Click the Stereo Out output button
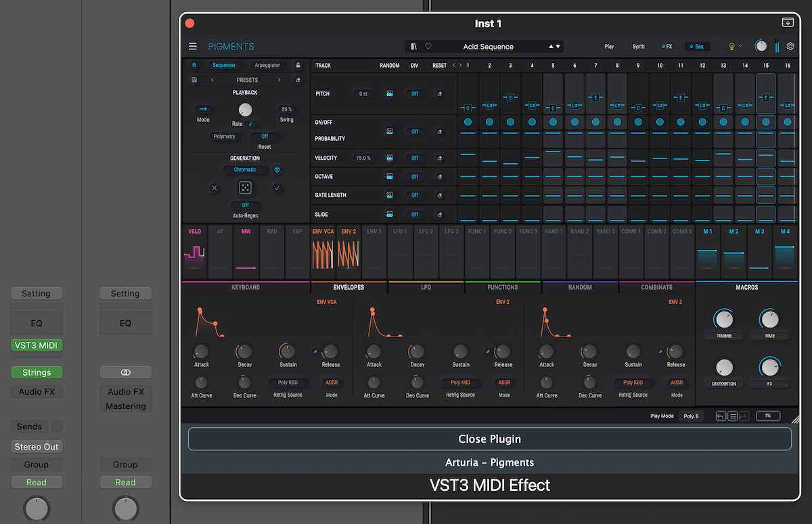The height and width of the screenshot is (524, 812). coord(36,447)
